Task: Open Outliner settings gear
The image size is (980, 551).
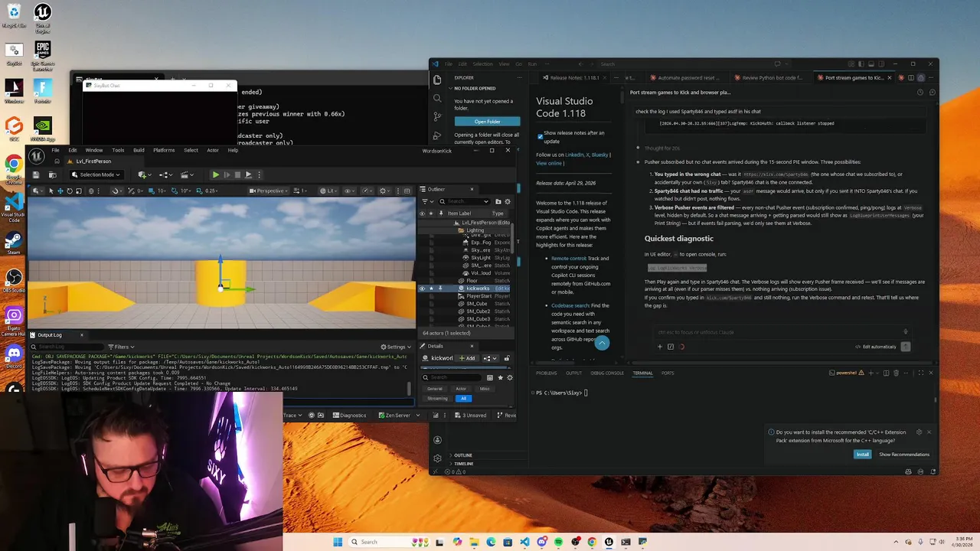Action: click(x=508, y=201)
